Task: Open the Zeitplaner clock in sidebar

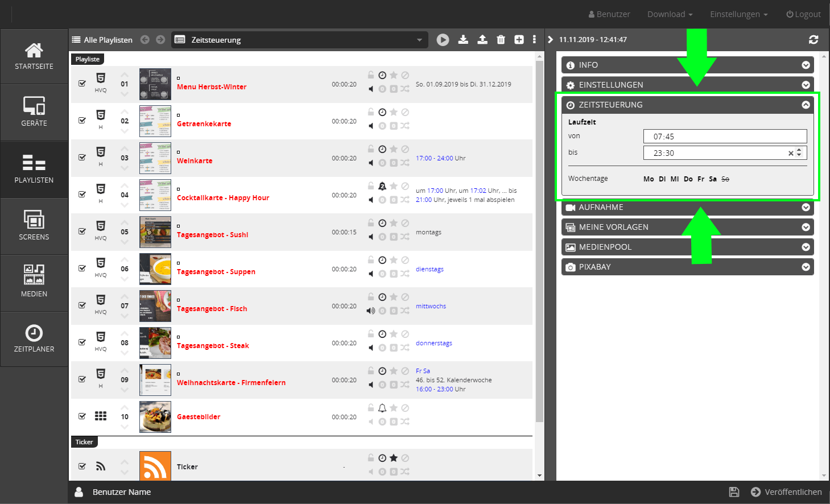Action: (34, 339)
